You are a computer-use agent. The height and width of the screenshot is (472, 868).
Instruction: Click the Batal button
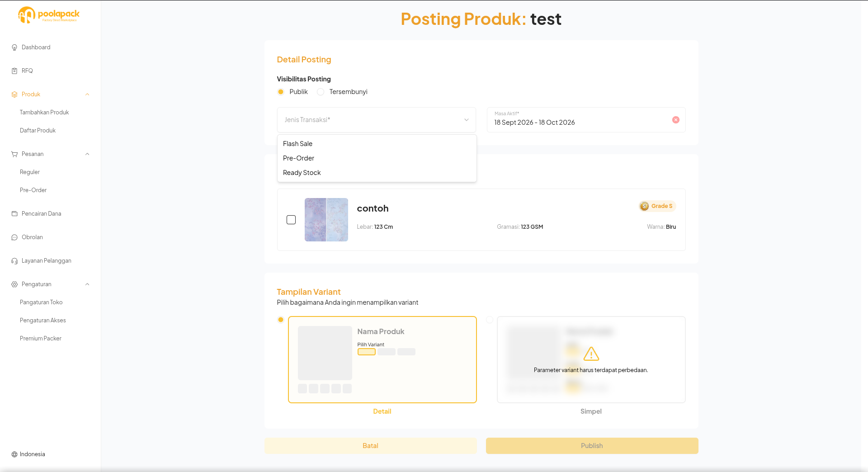click(x=370, y=446)
